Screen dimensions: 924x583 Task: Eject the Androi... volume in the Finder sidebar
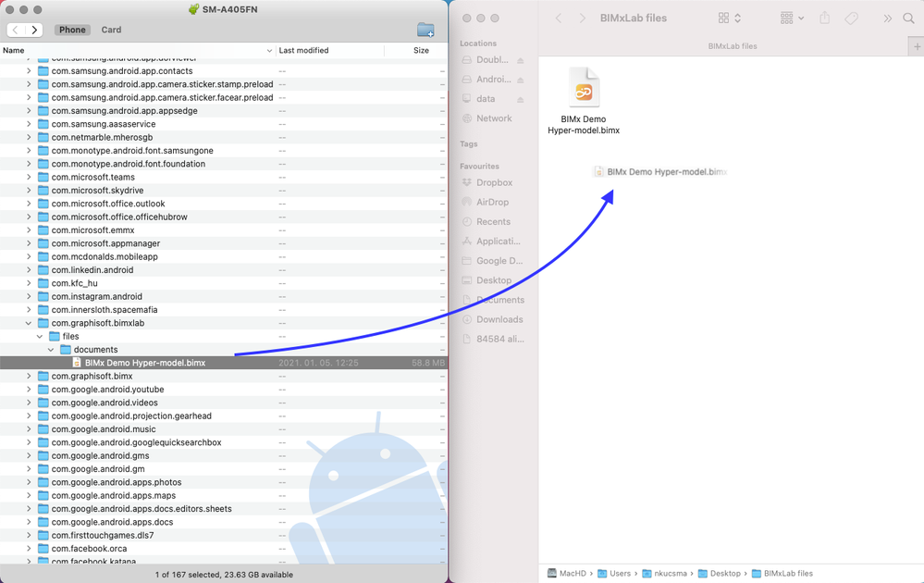tap(521, 80)
